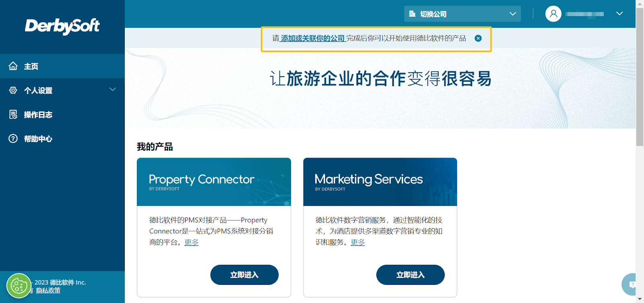Click the user avatar icon
Screen dimensions: 644x303
point(553,14)
